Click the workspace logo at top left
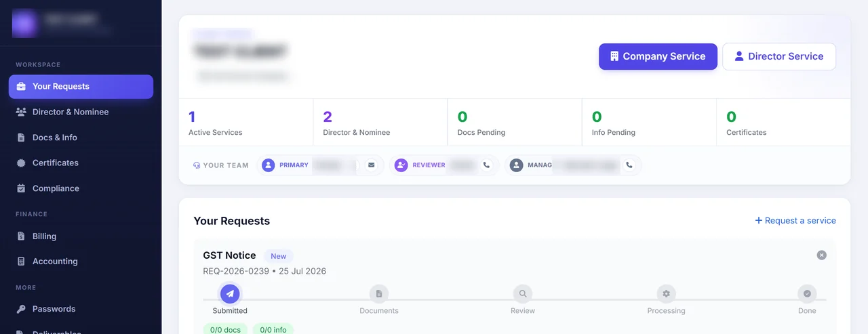Screen dimensions: 868x334 click(24, 23)
